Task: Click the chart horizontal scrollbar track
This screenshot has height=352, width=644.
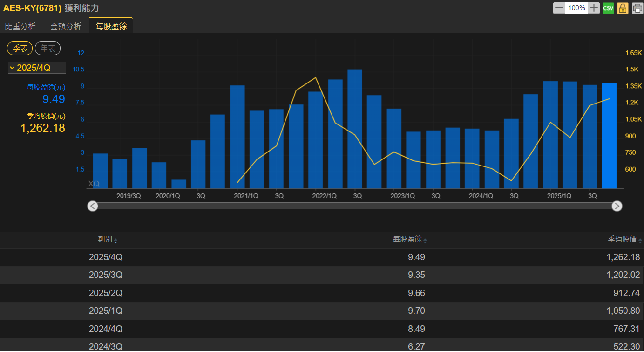Action: (x=354, y=206)
